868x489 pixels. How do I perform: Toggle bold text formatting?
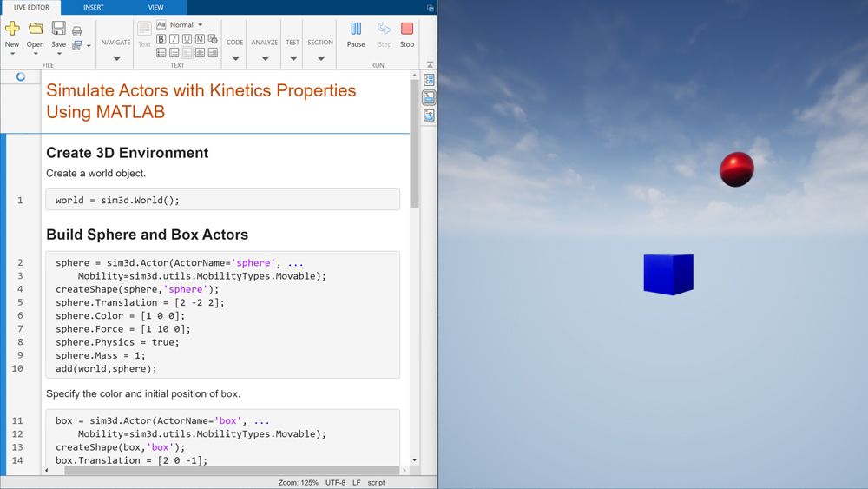[x=161, y=39]
